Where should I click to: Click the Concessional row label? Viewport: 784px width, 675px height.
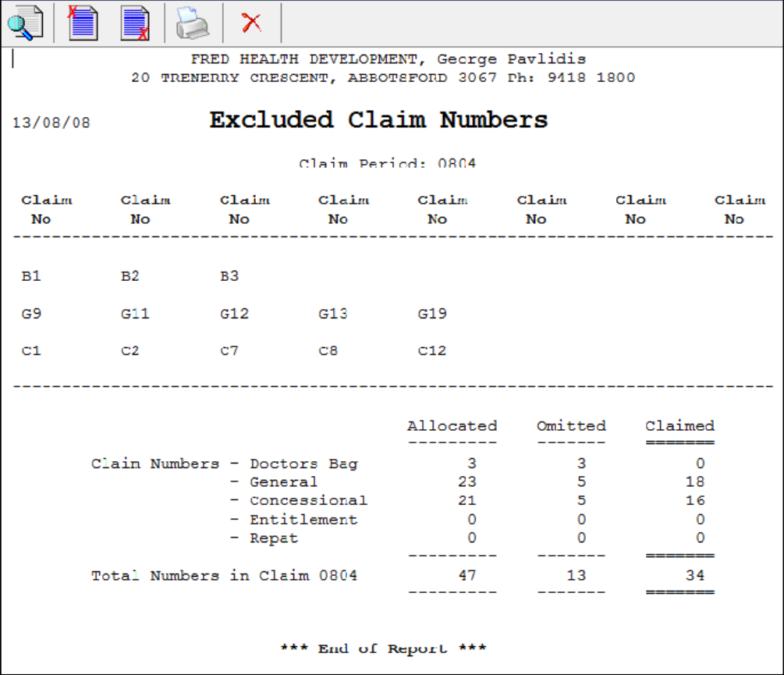tap(308, 501)
